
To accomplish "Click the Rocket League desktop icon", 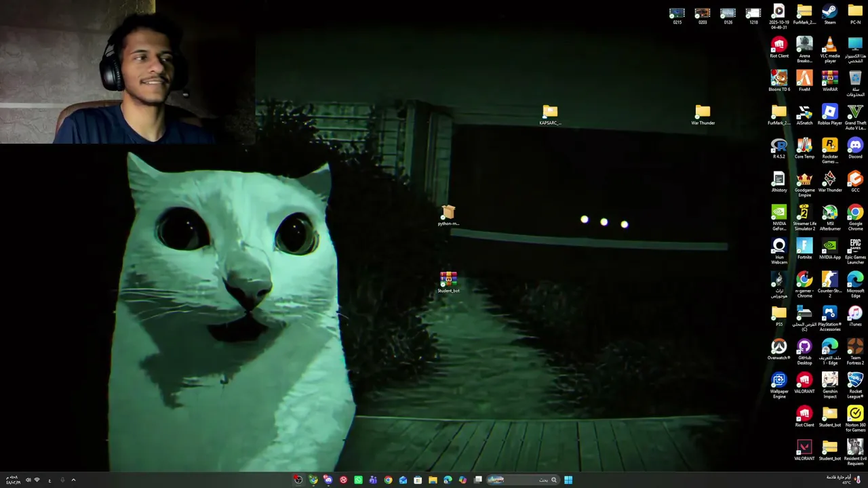I will (x=855, y=386).
